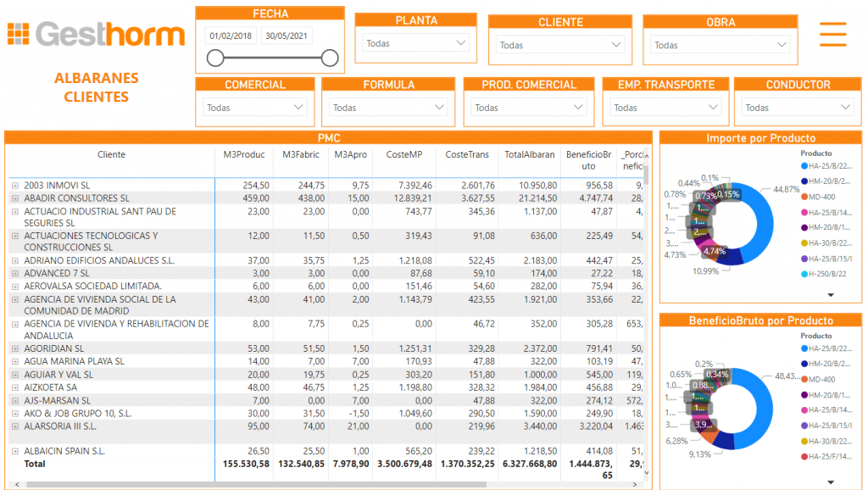Click the end date field 30/05/2021
868x490 pixels.
coord(287,36)
